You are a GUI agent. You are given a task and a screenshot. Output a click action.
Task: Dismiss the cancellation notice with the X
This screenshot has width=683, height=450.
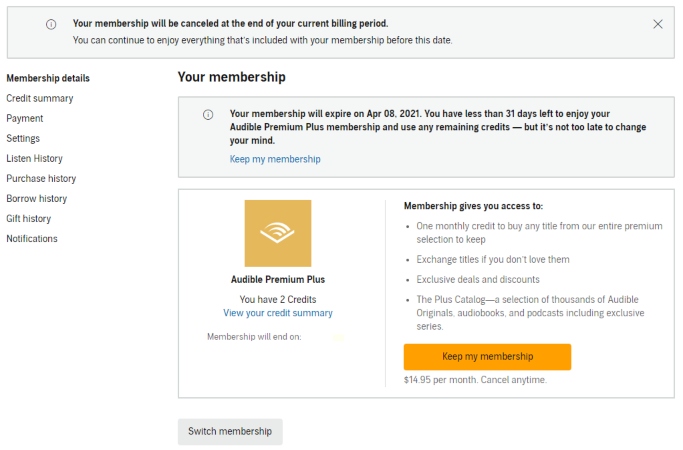click(658, 24)
